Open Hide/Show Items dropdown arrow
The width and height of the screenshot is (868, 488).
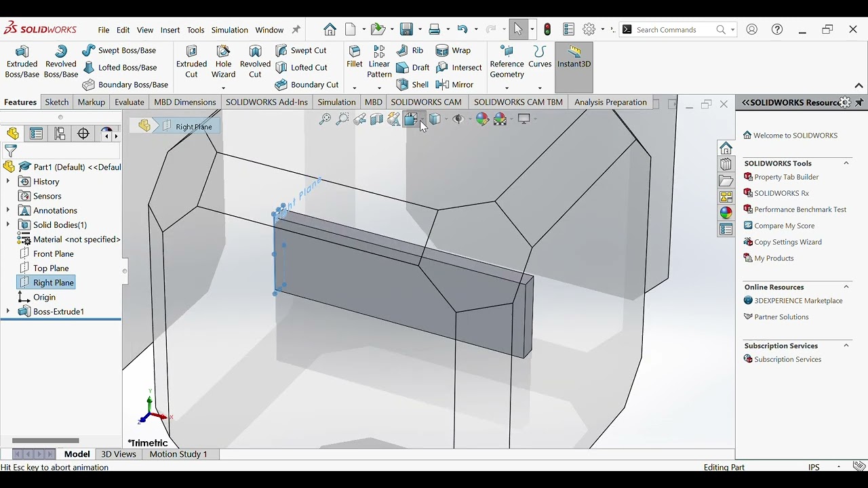coord(469,119)
